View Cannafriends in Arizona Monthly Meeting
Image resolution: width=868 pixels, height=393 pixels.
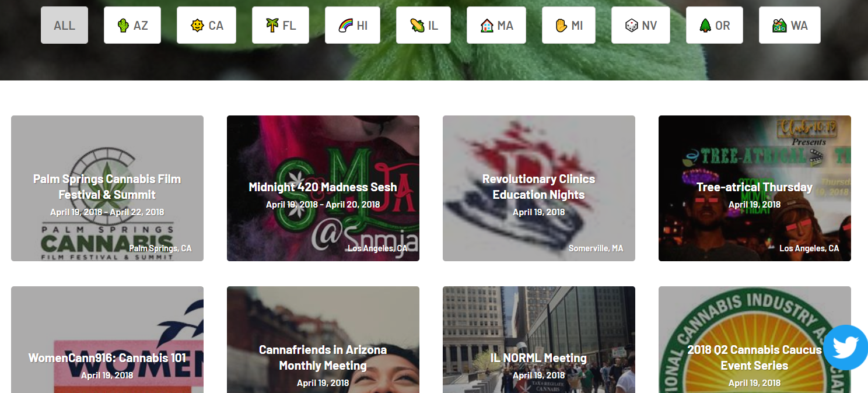pyautogui.click(x=323, y=340)
